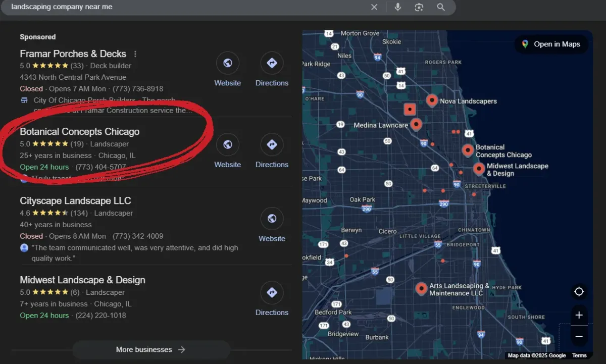Click the Rogers Park label on the map
Screen dimensions: 606x364
click(443, 62)
